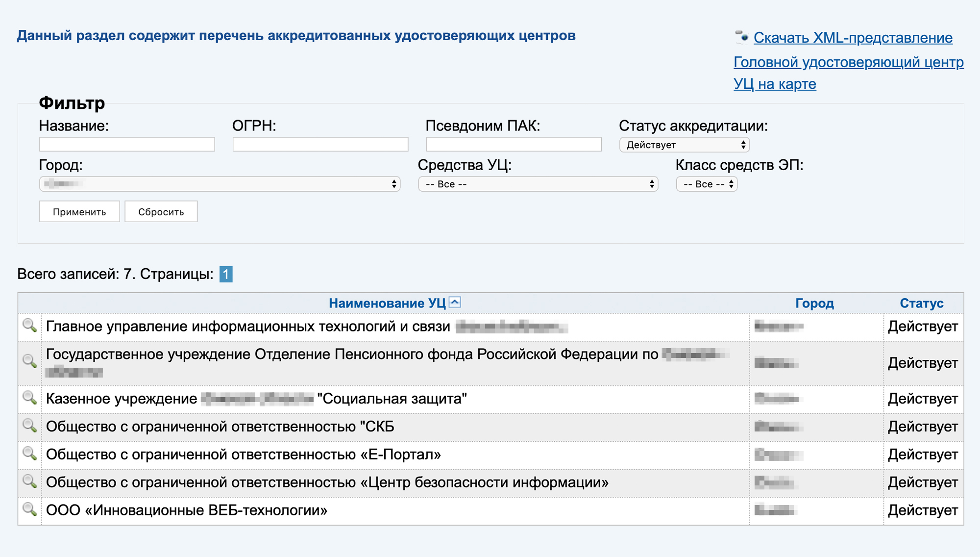This screenshot has height=557, width=980.
Task: Open details magnifier for Главное управление информационных технологий row
Action: coord(30,326)
